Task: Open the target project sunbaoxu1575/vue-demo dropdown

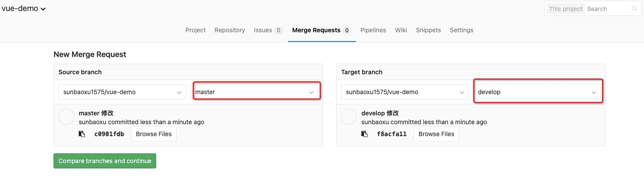Action: [x=405, y=92]
